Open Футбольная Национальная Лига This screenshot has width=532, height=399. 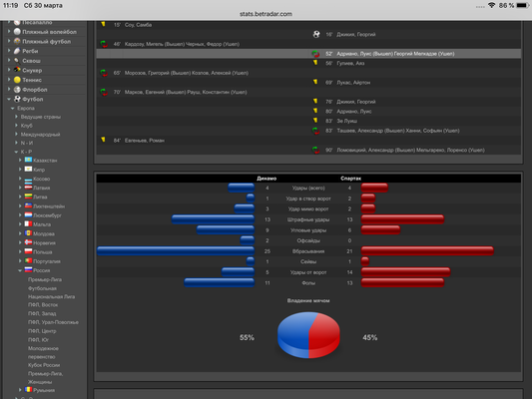51,292
